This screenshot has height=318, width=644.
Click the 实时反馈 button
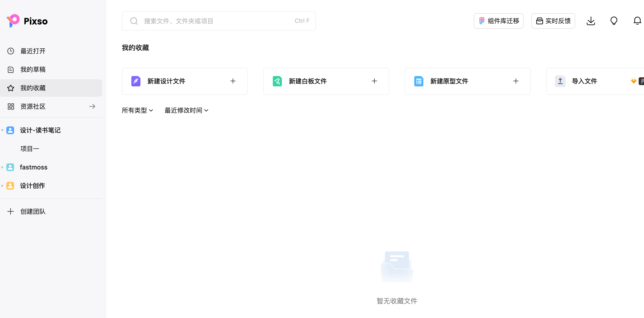click(x=553, y=21)
